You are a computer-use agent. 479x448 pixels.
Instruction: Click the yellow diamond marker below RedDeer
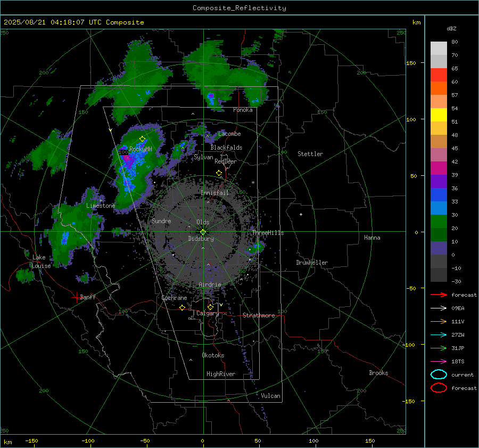pos(219,173)
